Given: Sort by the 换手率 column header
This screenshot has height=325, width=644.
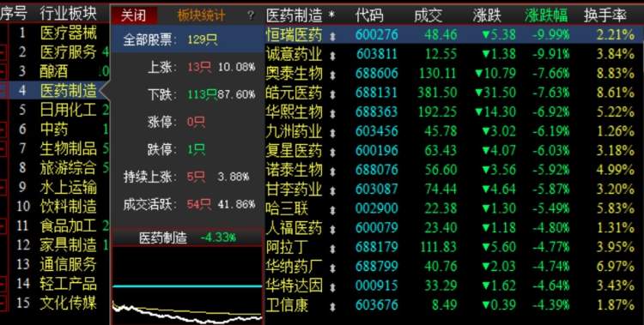Looking at the screenshot, I should coord(605,15).
